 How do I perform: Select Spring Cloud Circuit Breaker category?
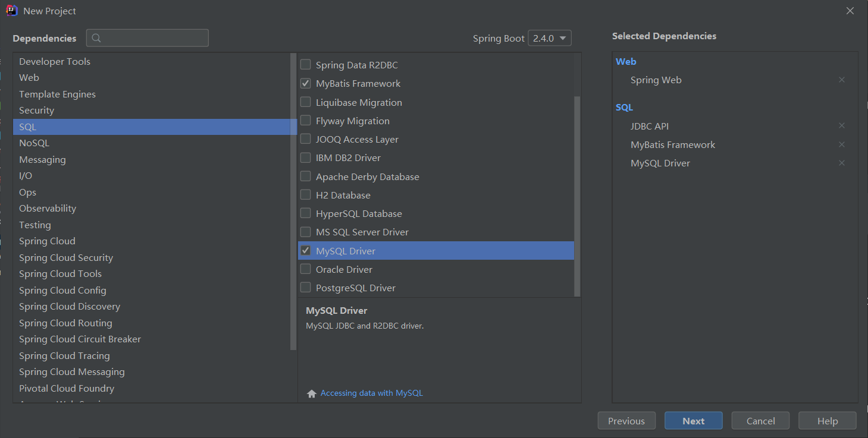point(152,339)
